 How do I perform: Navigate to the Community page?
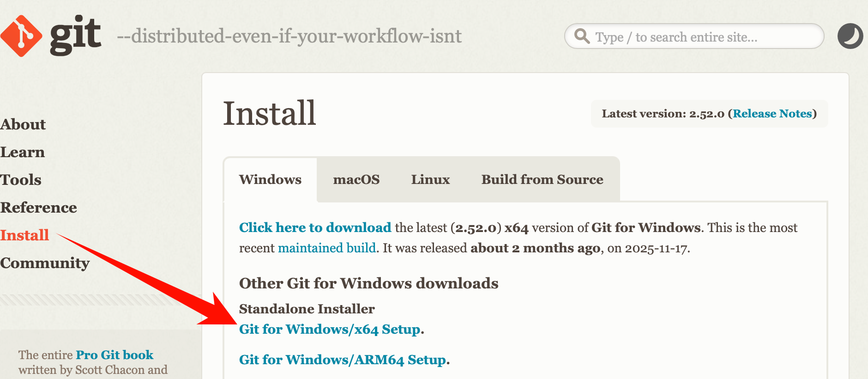(x=45, y=263)
